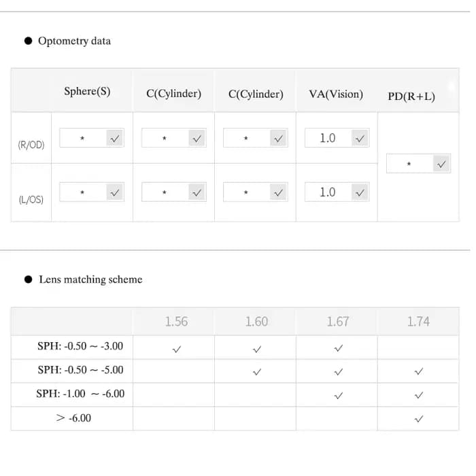Click the 1.74 lens index column header
This screenshot has height=476, width=476.
click(x=418, y=322)
